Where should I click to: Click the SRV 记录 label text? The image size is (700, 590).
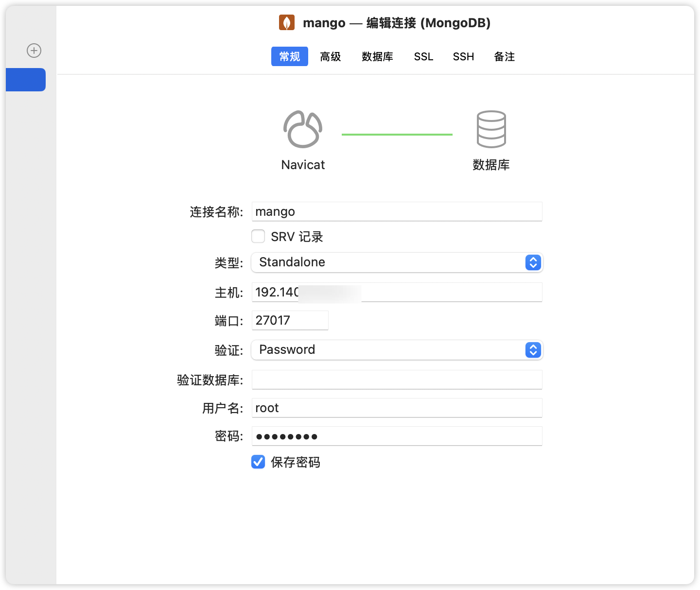pos(297,237)
